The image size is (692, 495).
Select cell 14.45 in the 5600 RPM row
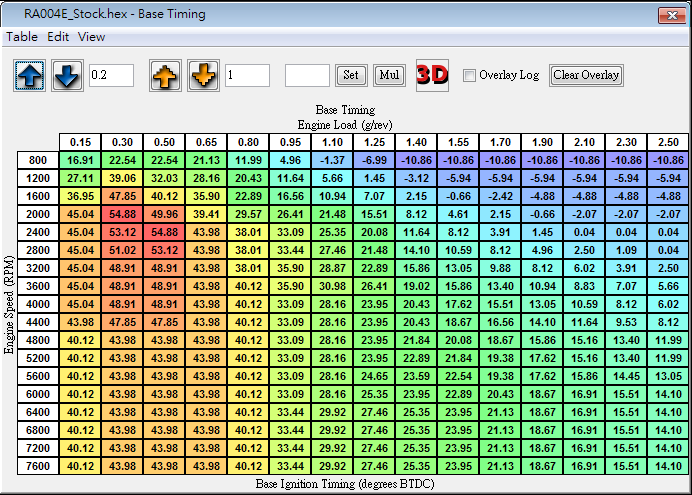tap(626, 376)
